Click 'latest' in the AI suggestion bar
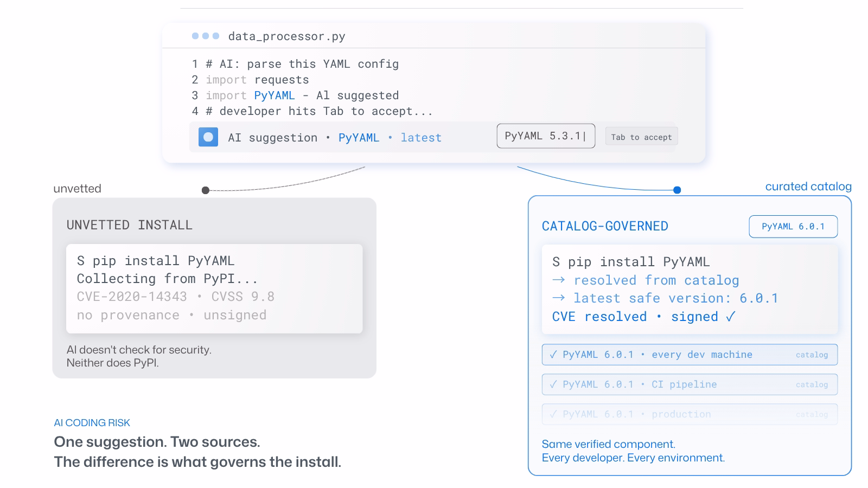This screenshot has width=868, height=488. click(421, 138)
